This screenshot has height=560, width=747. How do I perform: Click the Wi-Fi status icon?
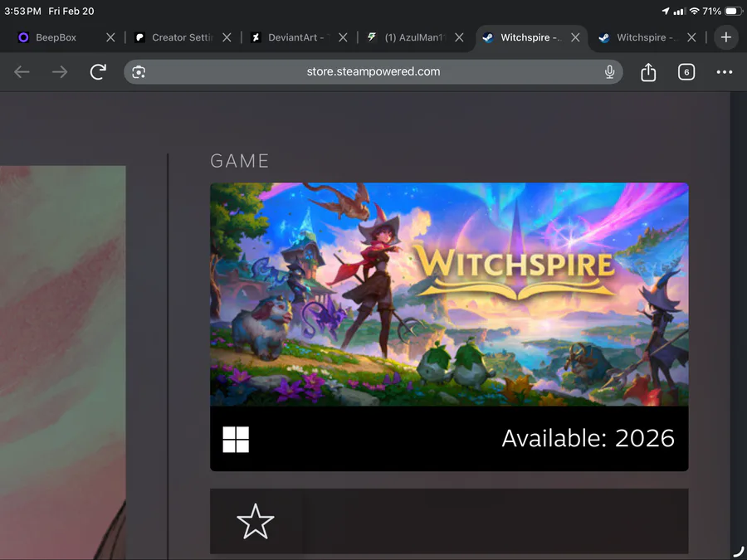pos(695,11)
